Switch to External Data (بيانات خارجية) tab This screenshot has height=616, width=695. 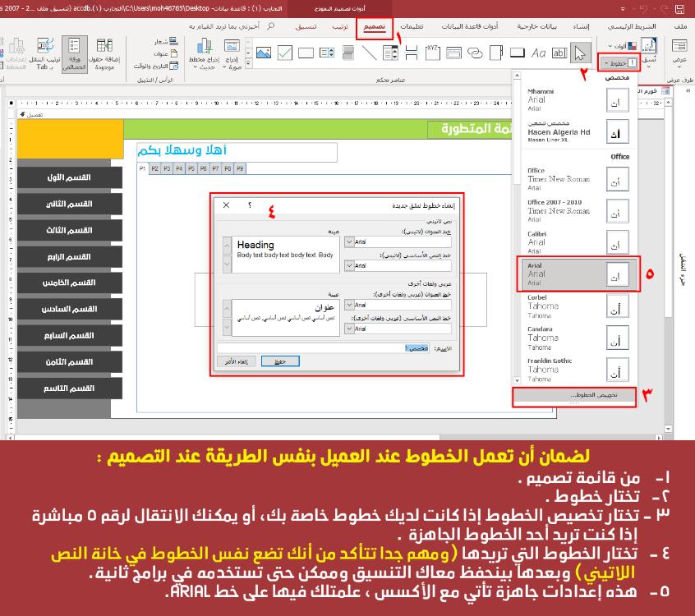(x=536, y=26)
